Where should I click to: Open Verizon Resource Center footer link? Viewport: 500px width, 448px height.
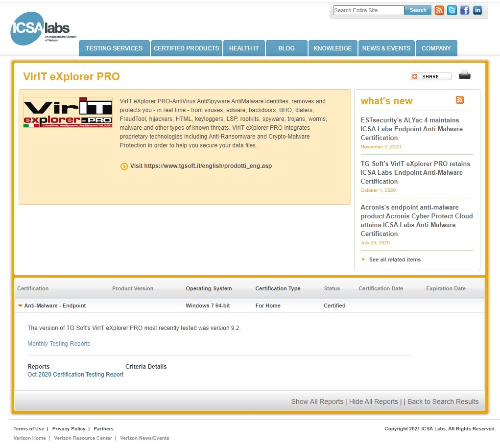tap(83, 438)
